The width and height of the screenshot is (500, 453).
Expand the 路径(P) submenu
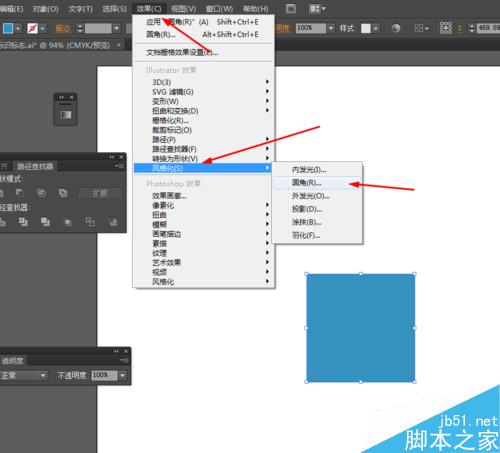203,139
